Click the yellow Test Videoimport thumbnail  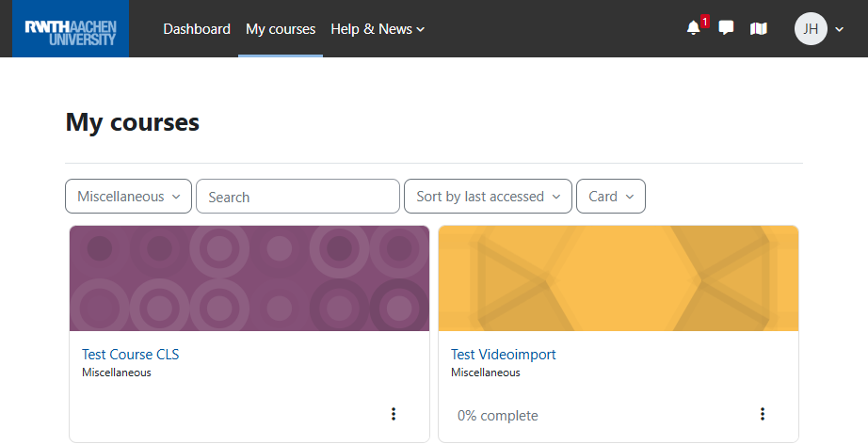[619, 278]
